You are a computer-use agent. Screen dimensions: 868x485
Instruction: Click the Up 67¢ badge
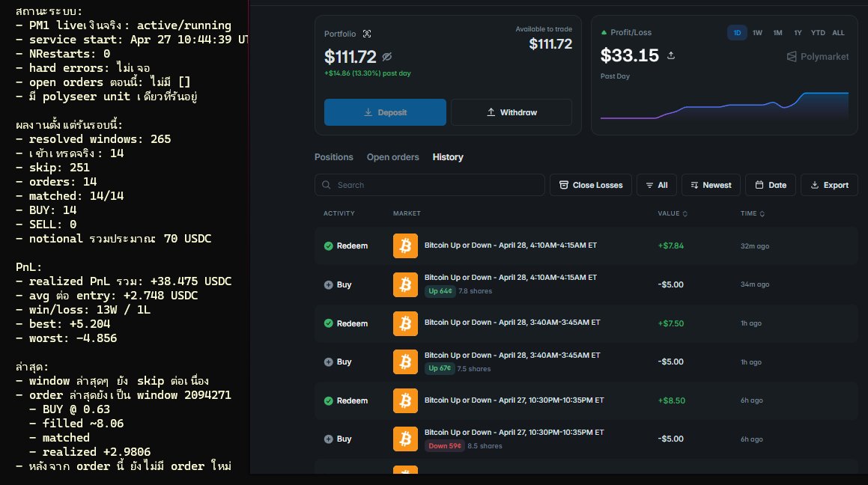point(440,368)
